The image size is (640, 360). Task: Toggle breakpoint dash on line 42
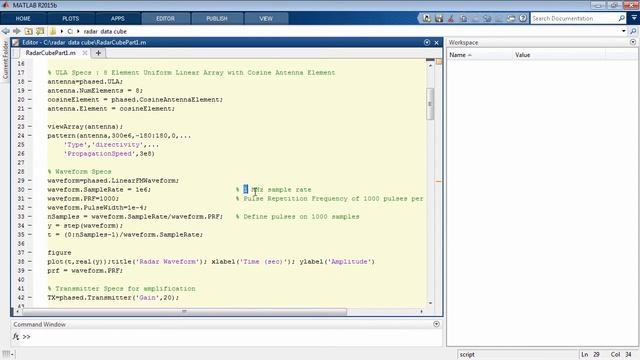29,298
